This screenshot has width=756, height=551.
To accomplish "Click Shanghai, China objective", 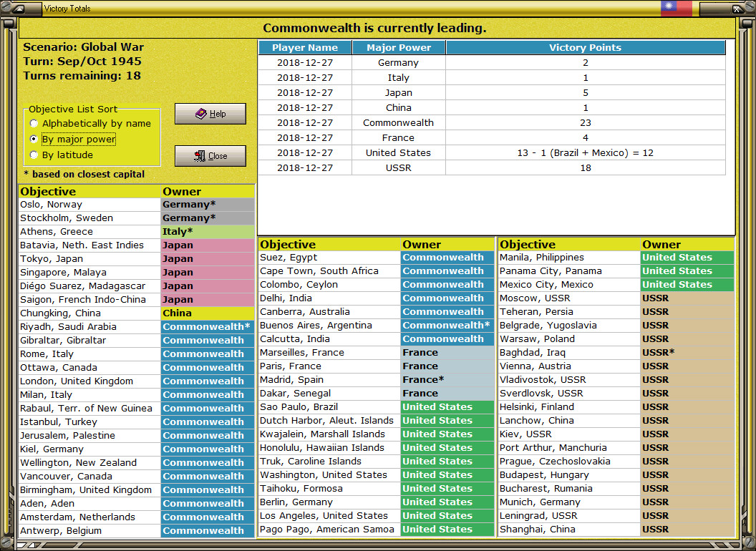I will pos(569,529).
